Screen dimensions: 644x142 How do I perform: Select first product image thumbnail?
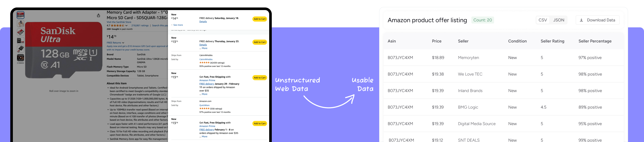click(21, 15)
